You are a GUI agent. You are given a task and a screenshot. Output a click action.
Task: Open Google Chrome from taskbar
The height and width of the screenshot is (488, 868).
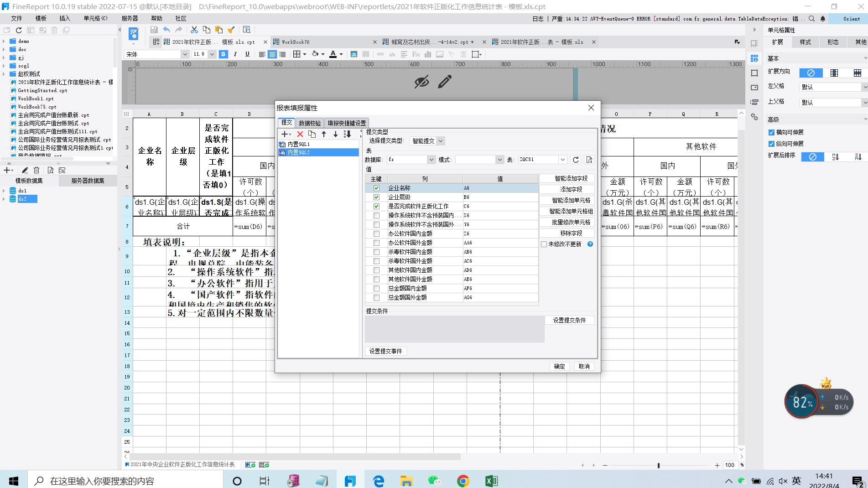pyautogui.click(x=463, y=481)
